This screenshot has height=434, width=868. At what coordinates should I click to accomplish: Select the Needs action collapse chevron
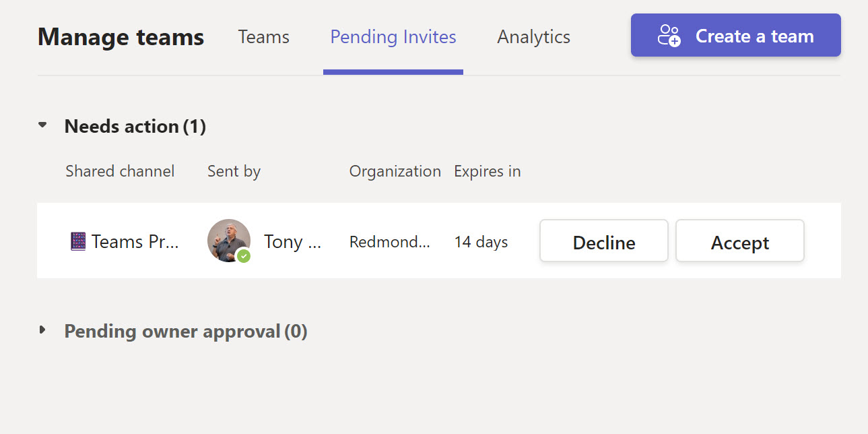pyautogui.click(x=42, y=125)
